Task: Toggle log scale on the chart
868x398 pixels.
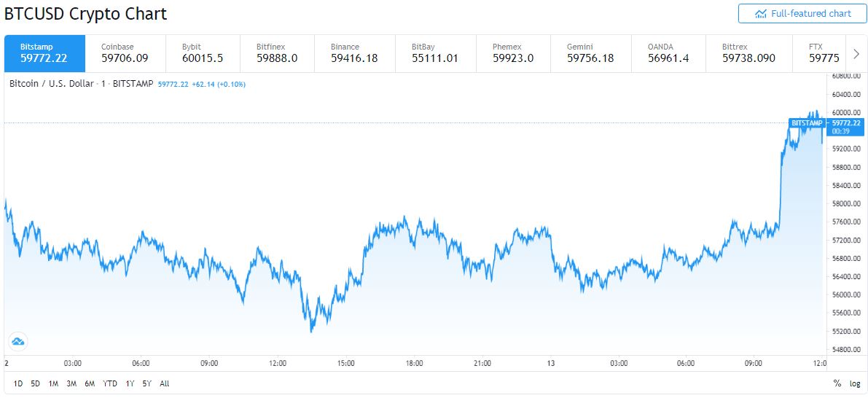Action: pos(855,383)
